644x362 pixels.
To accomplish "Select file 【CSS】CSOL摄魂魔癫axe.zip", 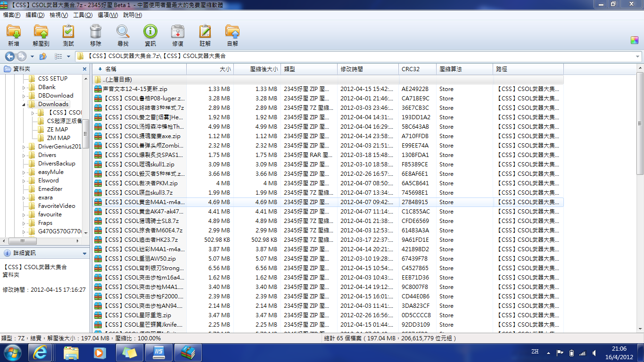I will click(328, 136).
